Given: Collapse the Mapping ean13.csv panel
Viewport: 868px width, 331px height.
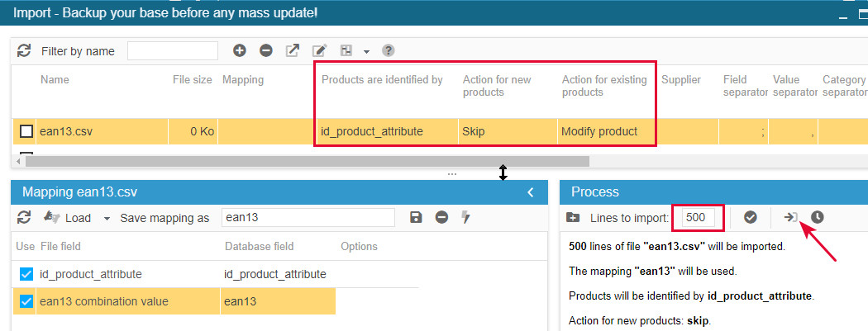Looking at the screenshot, I should (x=531, y=192).
